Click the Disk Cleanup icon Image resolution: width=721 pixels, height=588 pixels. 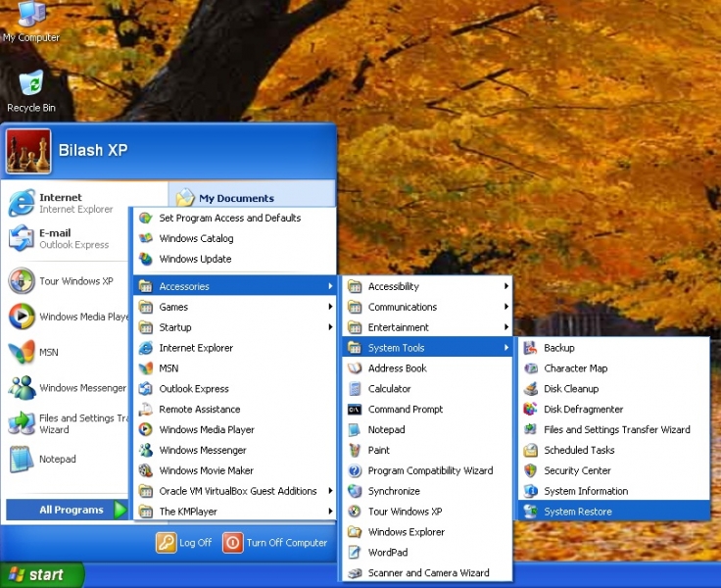click(530, 389)
